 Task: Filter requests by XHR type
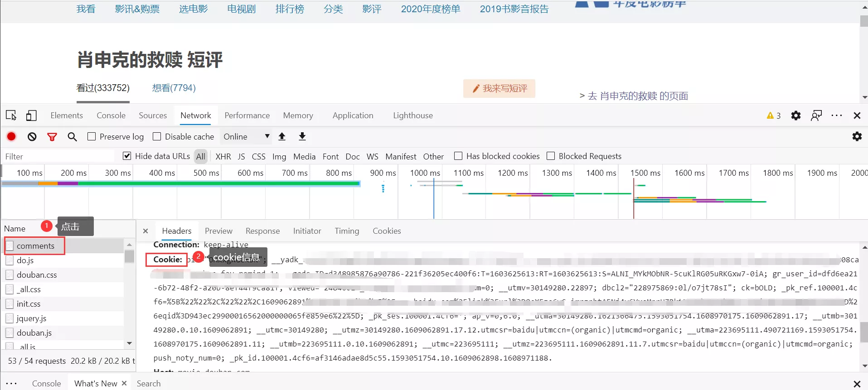point(223,156)
